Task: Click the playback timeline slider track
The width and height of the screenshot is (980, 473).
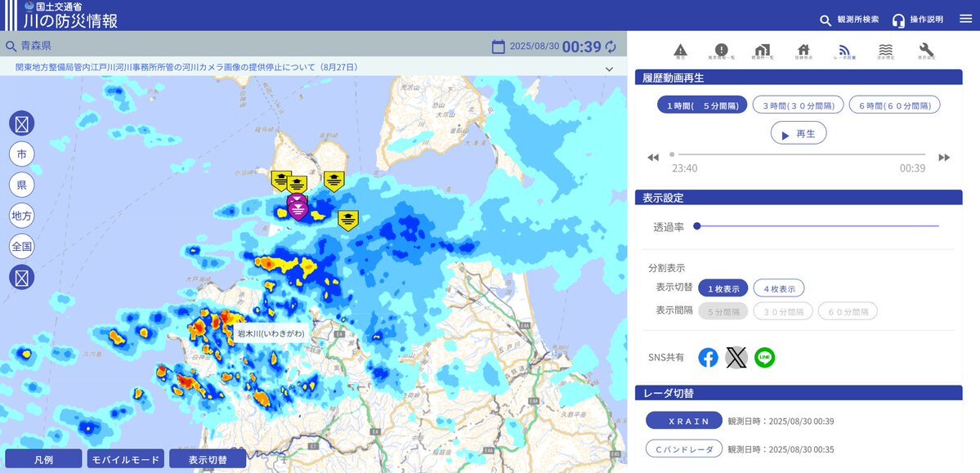Action: 798,154
